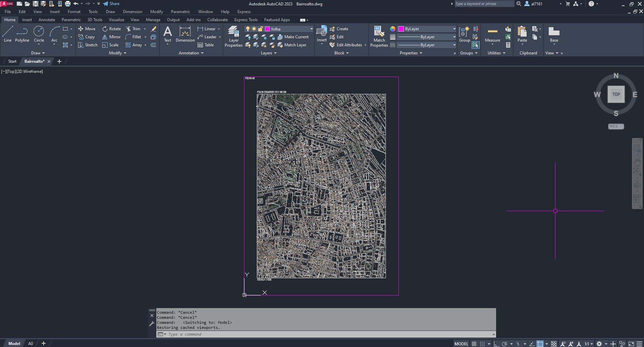Open the folha layer dropdown

tap(311, 29)
